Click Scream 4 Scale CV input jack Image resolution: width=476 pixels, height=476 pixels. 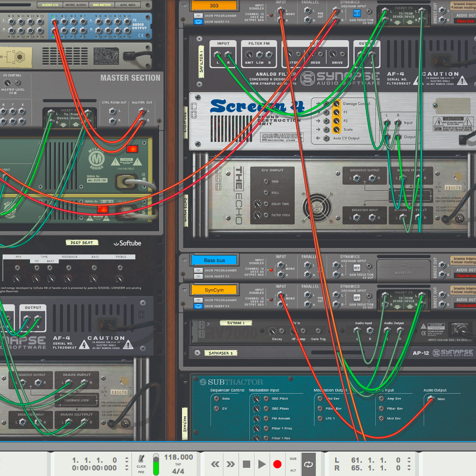click(x=326, y=129)
